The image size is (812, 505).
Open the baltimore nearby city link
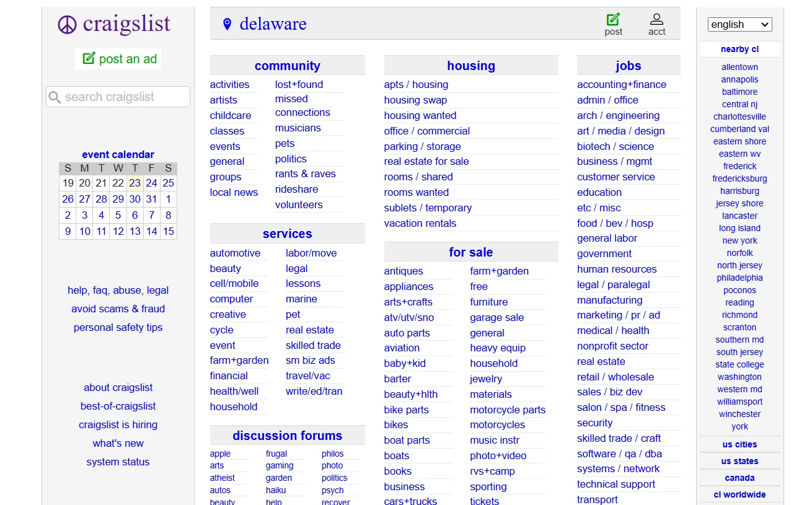(739, 92)
